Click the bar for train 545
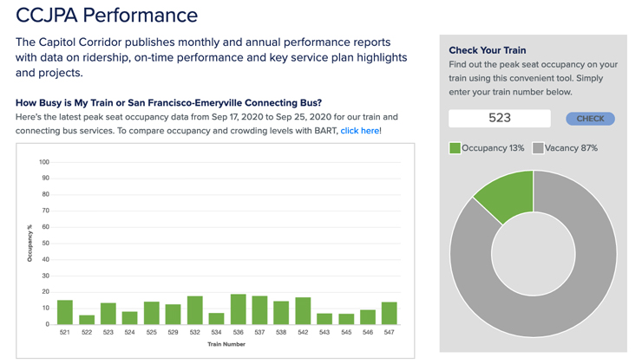The width and height of the screenshot is (642, 364). click(x=346, y=320)
